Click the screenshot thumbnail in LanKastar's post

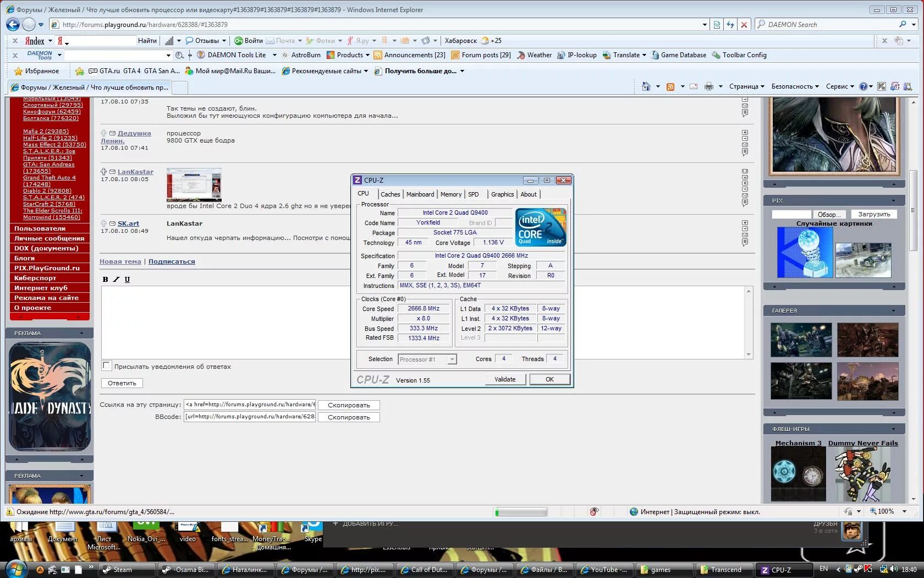pos(194,185)
